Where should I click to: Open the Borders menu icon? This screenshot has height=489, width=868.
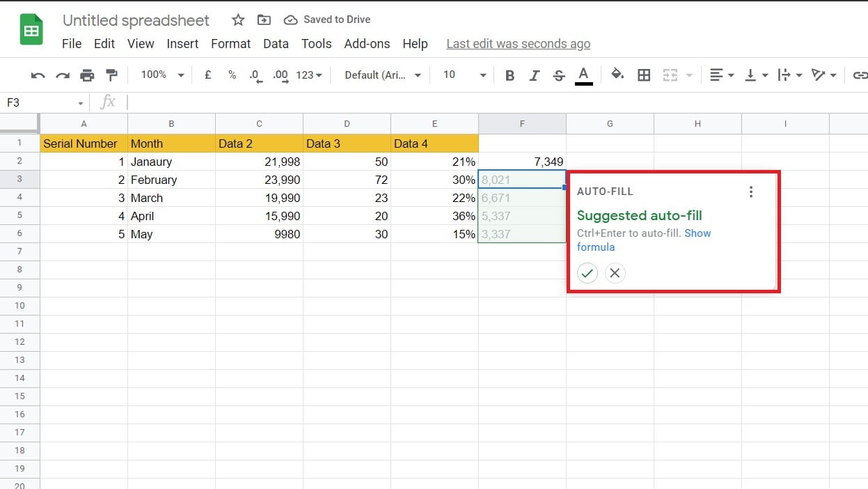[644, 75]
